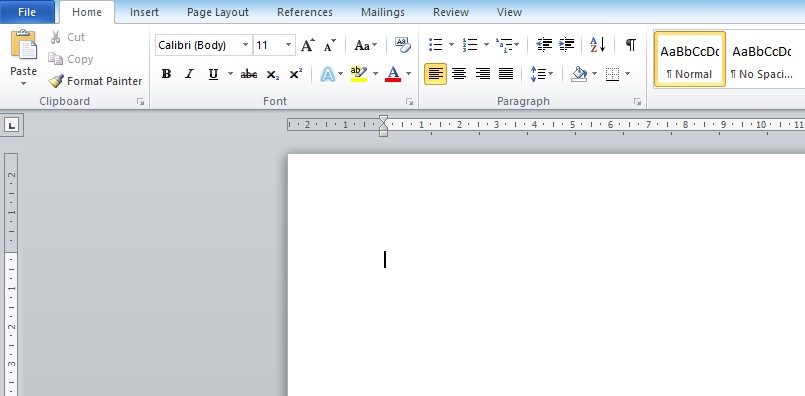Expand underline style dropdown arrow

(x=230, y=74)
